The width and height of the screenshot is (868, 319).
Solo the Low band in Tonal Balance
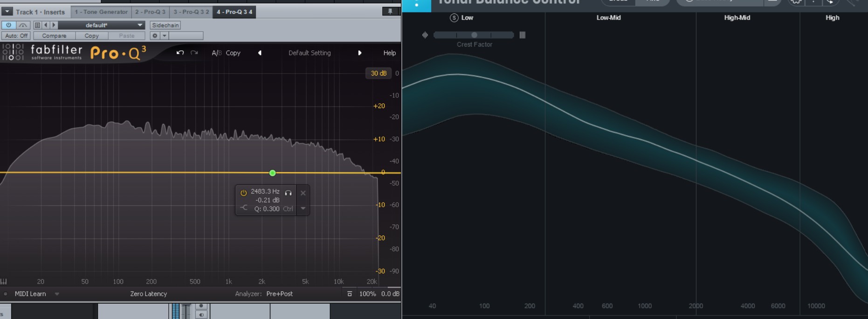454,18
